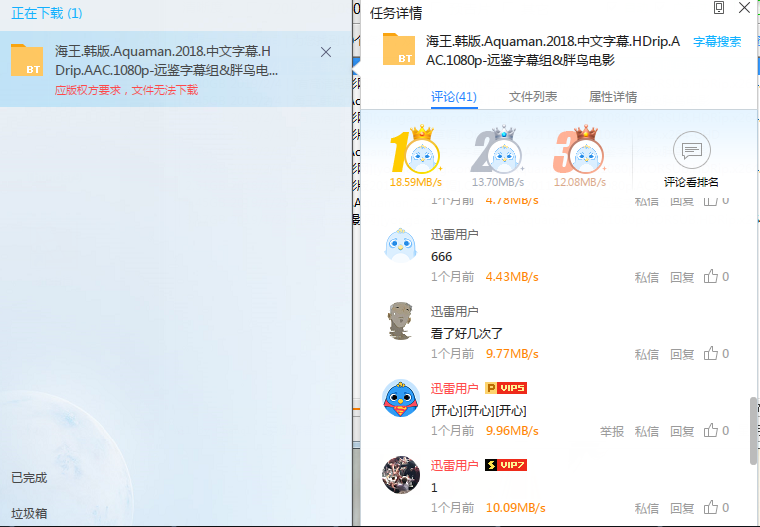This screenshot has width=760, height=527.
Task: Like the "看了好几次了" comment
Action: (x=711, y=354)
